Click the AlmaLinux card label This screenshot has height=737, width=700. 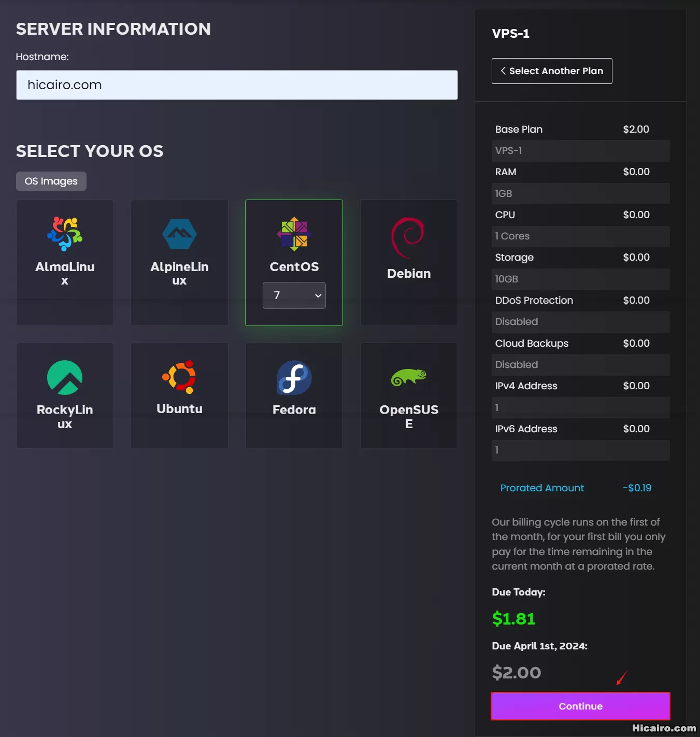[x=65, y=274]
